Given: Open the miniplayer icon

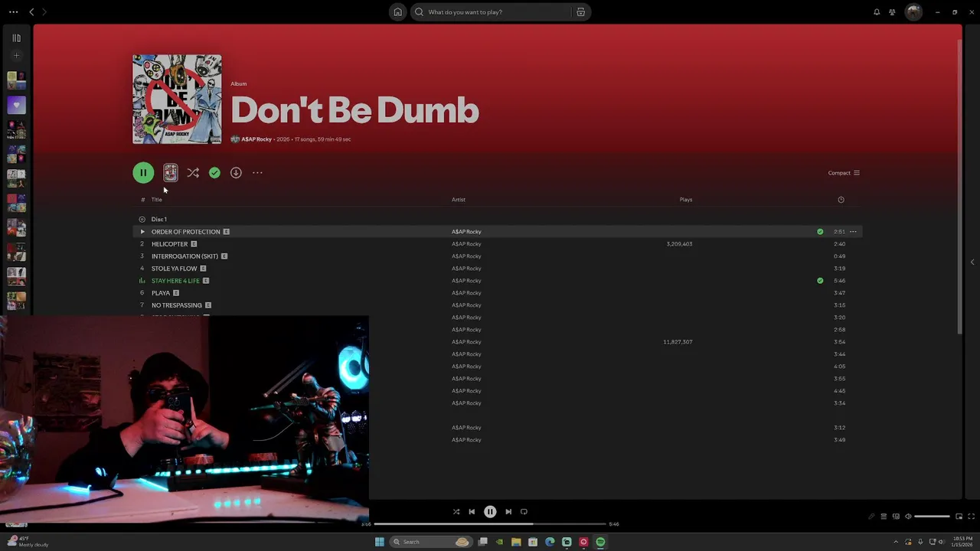Looking at the screenshot, I should click(959, 517).
